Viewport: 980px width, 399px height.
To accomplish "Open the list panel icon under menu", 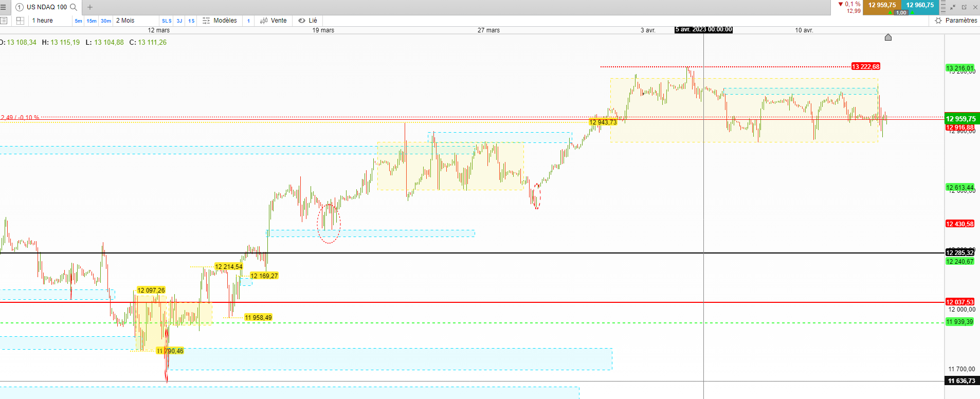I will [x=4, y=21].
